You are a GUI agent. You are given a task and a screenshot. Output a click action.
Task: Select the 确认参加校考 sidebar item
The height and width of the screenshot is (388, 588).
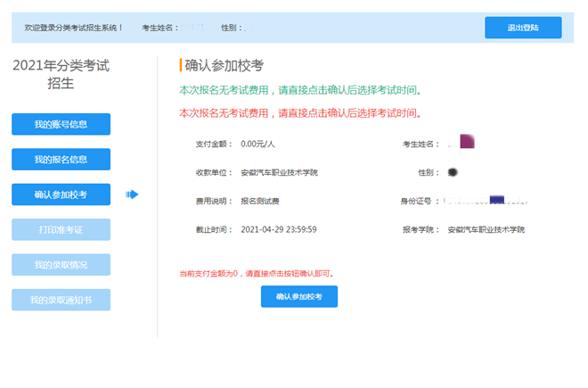point(61,194)
